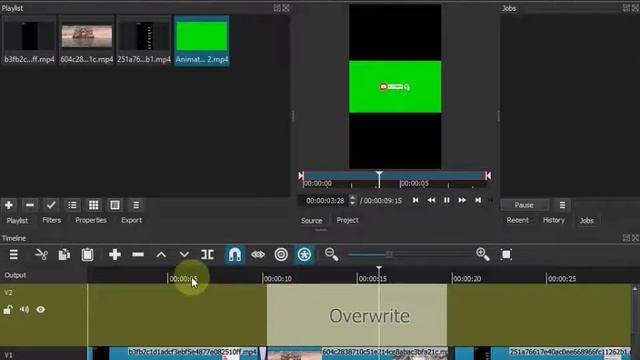Image resolution: width=640 pixels, height=360 pixels.
Task: Switch playlist to details list view
Action: pos(72,205)
